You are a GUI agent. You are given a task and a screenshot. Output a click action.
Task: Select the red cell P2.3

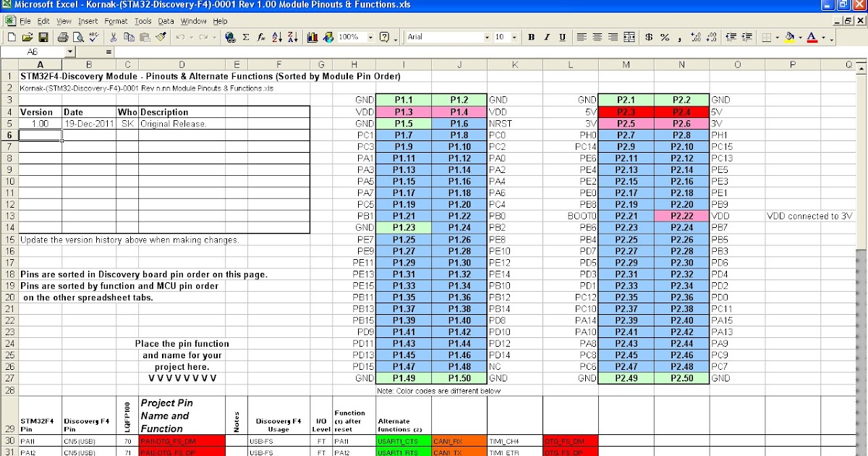[x=626, y=111]
